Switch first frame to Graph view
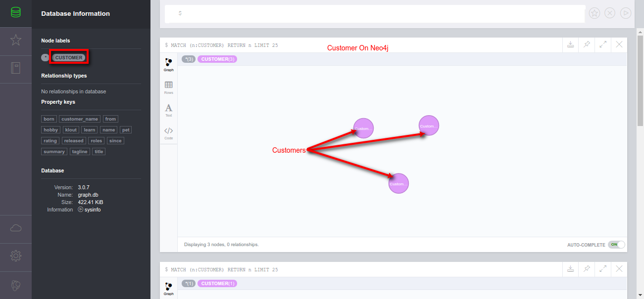644x299 pixels. point(169,65)
